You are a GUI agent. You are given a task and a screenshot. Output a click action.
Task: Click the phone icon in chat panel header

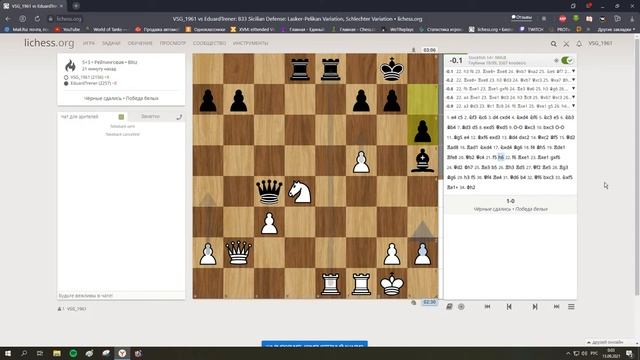click(179, 117)
